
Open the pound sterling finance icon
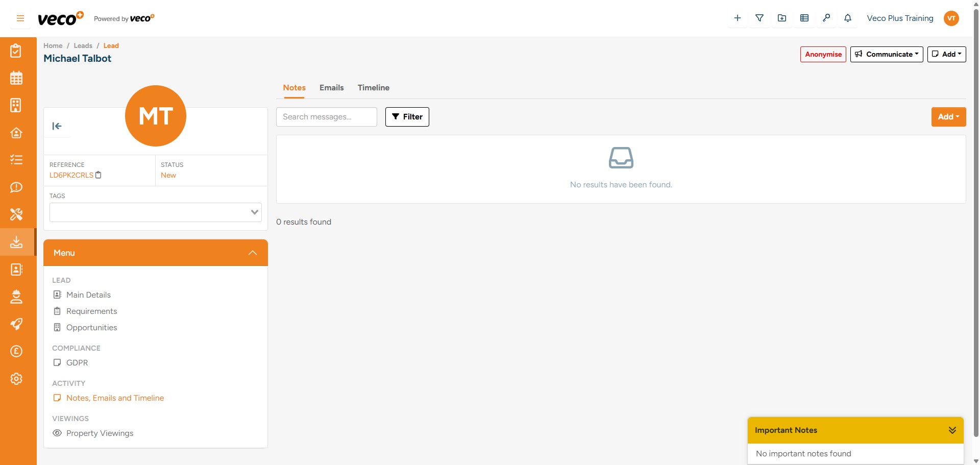tap(16, 351)
